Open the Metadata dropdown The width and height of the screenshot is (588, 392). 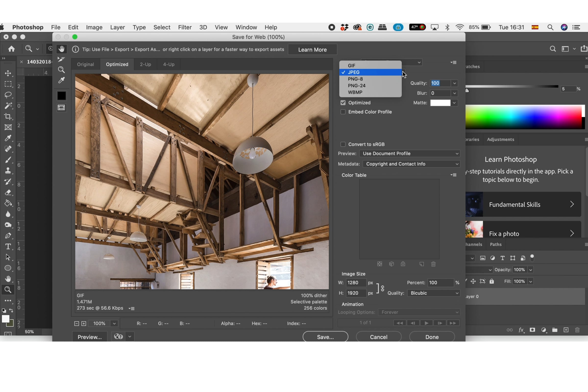tap(411, 164)
